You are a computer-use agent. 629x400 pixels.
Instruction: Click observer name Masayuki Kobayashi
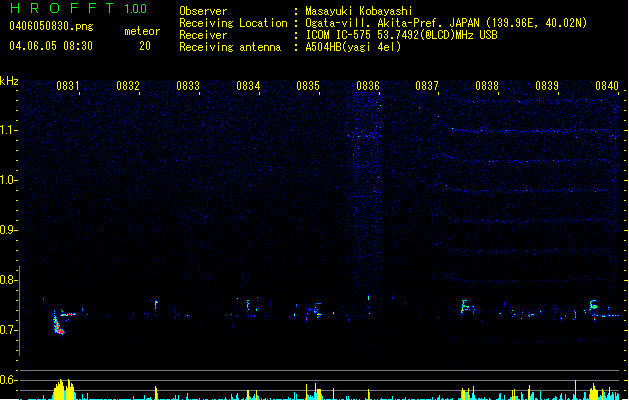(x=359, y=11)
